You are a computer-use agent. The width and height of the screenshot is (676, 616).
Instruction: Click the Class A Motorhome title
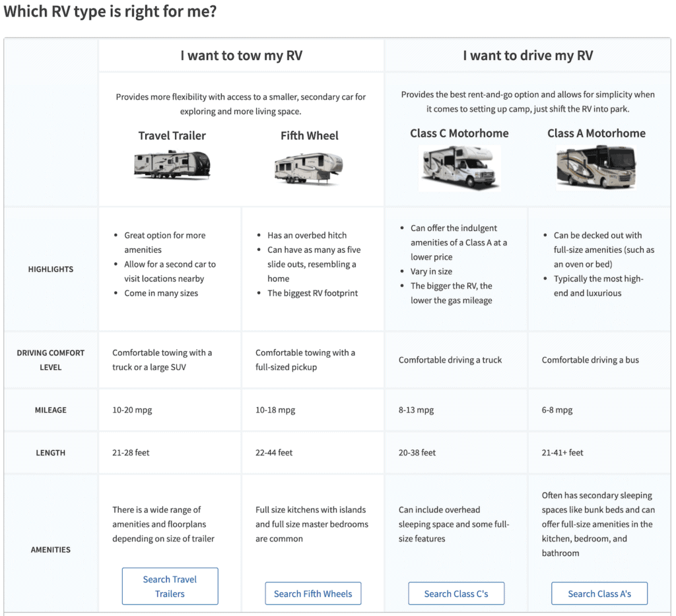point(596,133)
